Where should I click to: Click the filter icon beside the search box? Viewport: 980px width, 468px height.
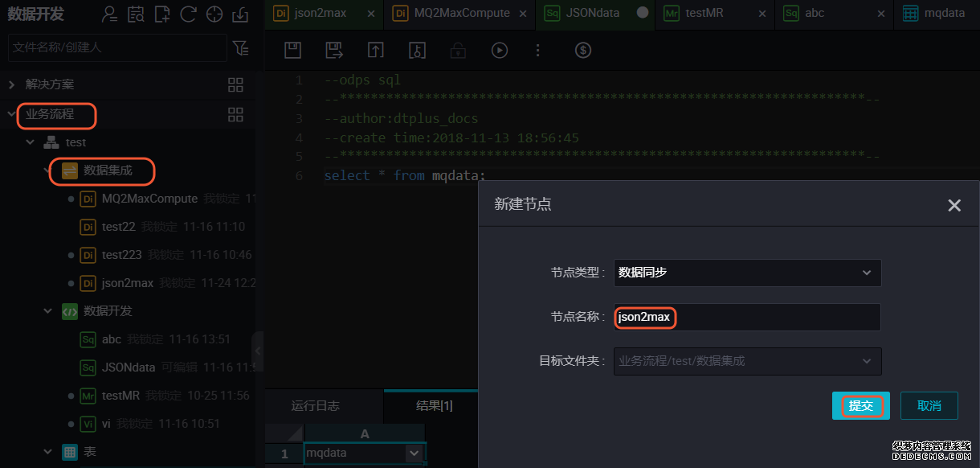(x=240, y=48)
